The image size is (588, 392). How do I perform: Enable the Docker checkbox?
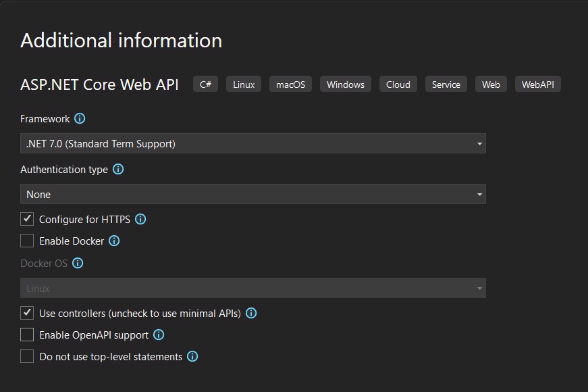click(27, 241)
